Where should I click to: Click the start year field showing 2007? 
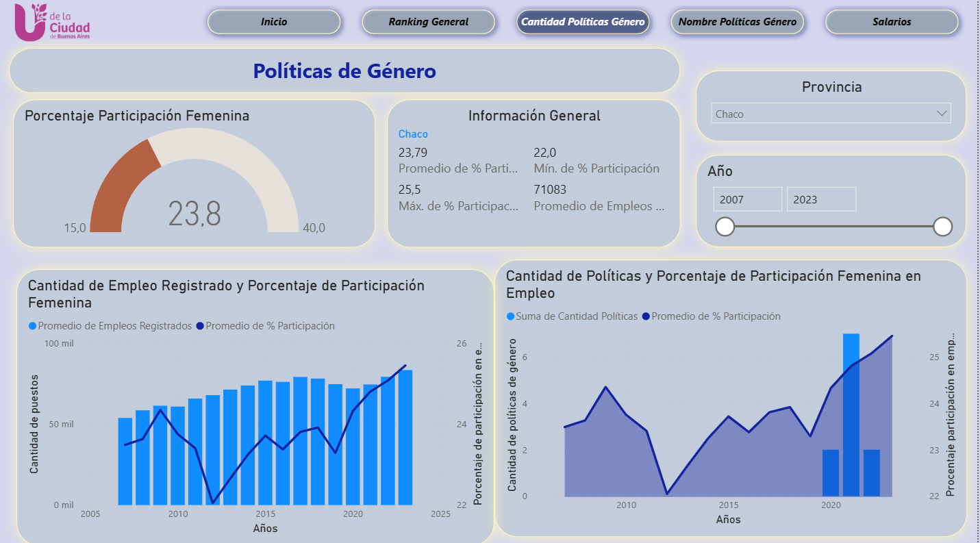pos(747,199)
